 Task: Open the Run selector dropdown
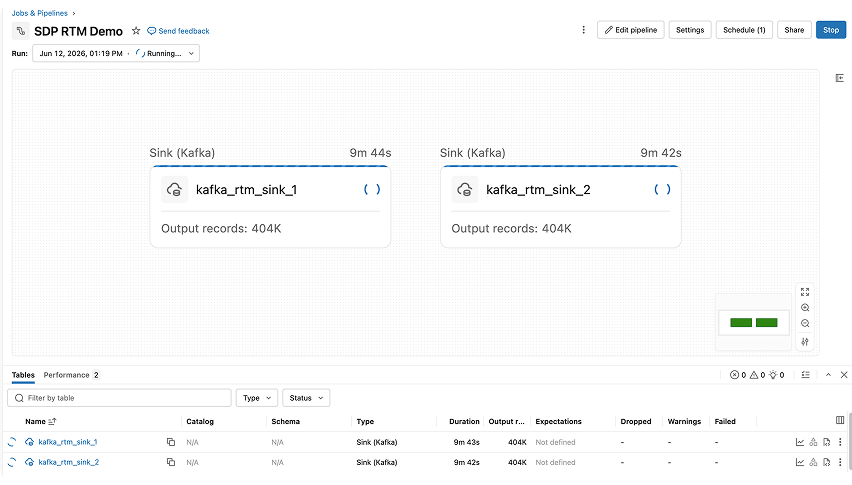(116, 53)
